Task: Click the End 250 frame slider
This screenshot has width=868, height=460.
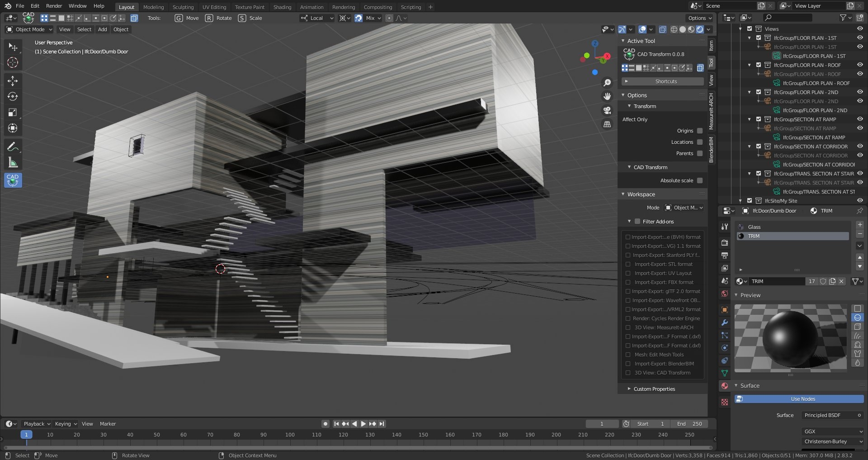Action: [689, 424]
